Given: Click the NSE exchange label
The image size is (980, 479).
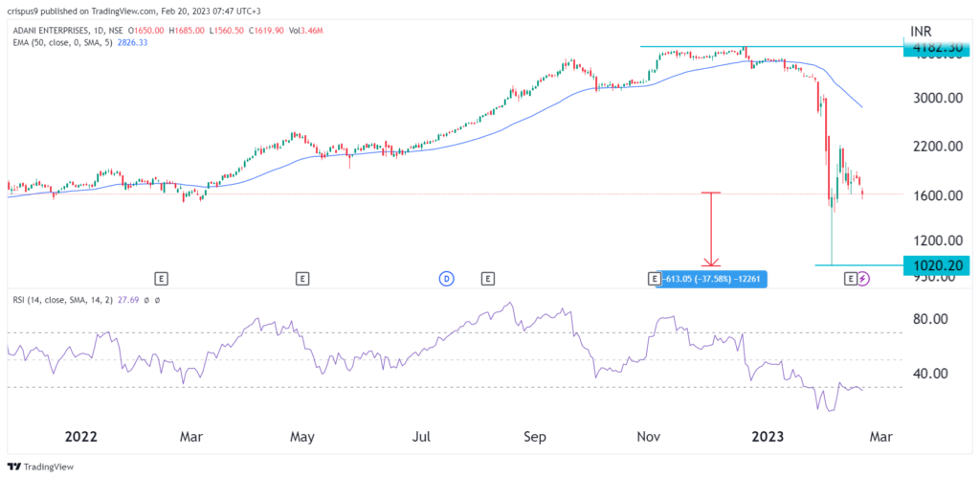Looking at the screenshot, I should (x=116, y=30).
